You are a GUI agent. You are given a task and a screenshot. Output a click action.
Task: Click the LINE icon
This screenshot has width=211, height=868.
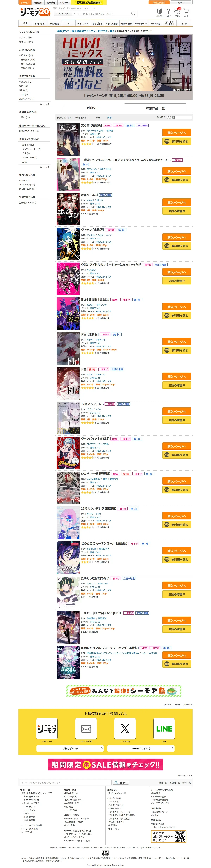click(x=164, y=729)
